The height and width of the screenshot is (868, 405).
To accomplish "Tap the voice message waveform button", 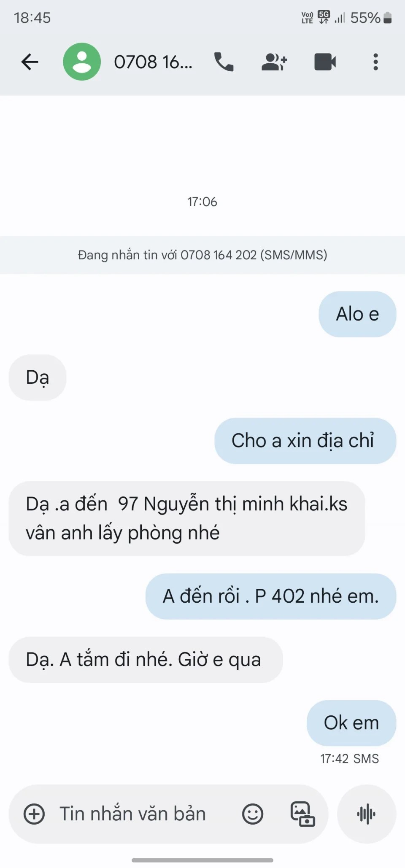I will (366, 814).
